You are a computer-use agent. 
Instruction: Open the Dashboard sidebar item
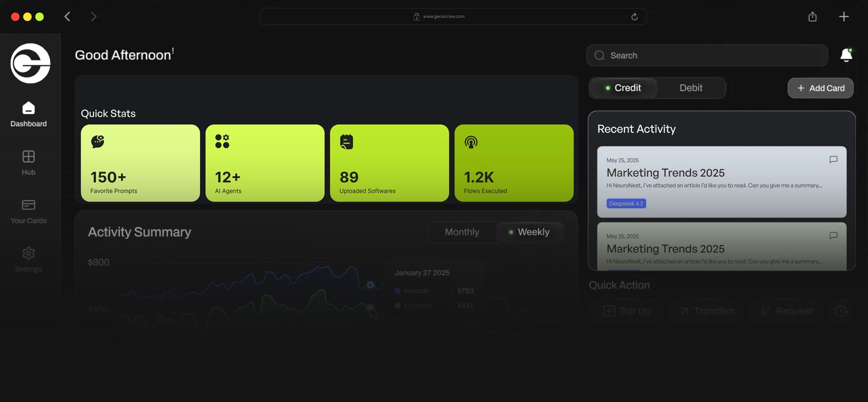(x=29, y=114)
